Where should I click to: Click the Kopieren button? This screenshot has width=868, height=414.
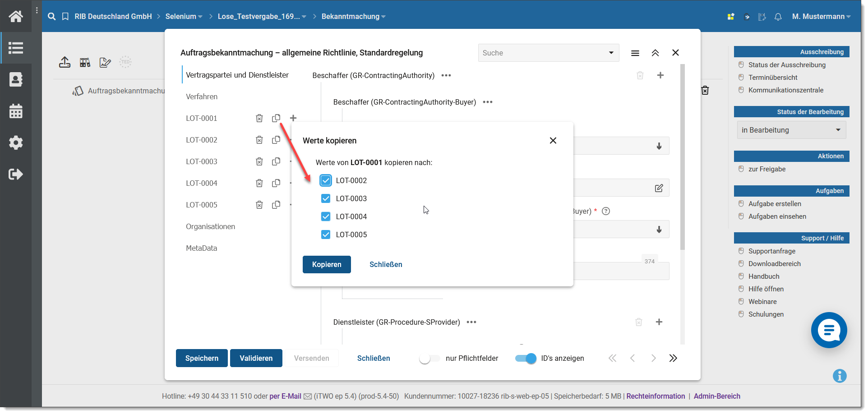pos(326,264)
